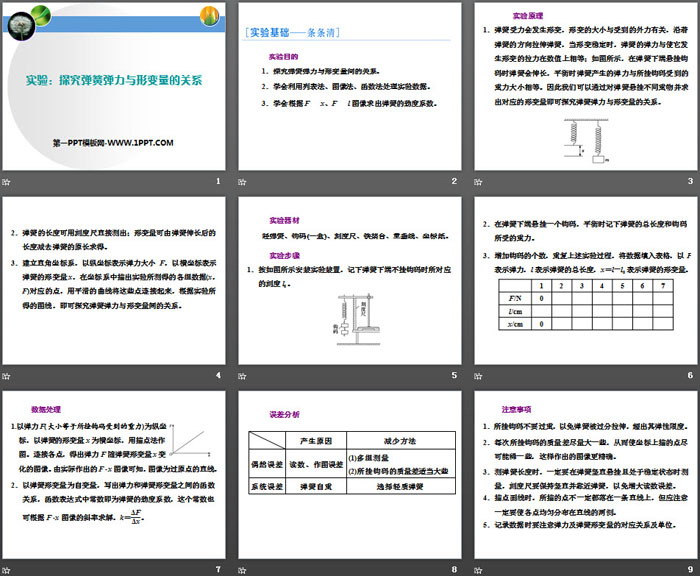700x576 pixels.
Task: Click the animation star icon under slide 5
Action: (244, 376)
